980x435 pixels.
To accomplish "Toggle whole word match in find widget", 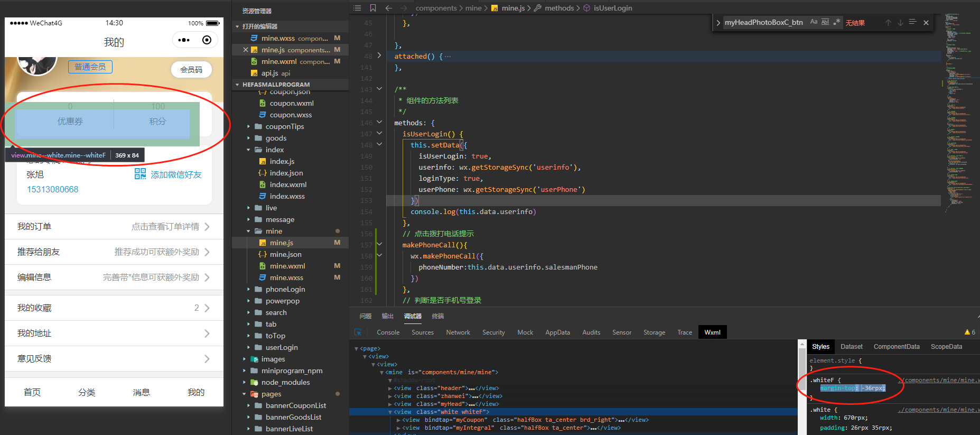I will (x=825, y=22).
